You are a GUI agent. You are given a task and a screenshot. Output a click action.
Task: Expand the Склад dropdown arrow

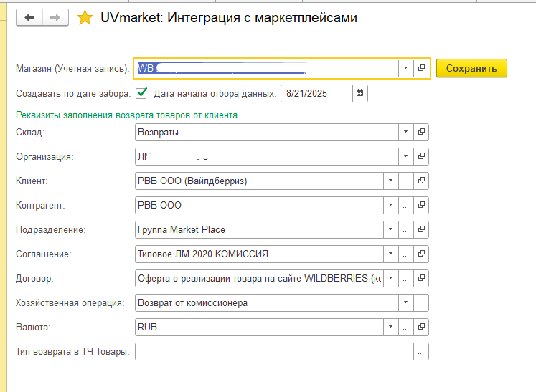[405, 132]
